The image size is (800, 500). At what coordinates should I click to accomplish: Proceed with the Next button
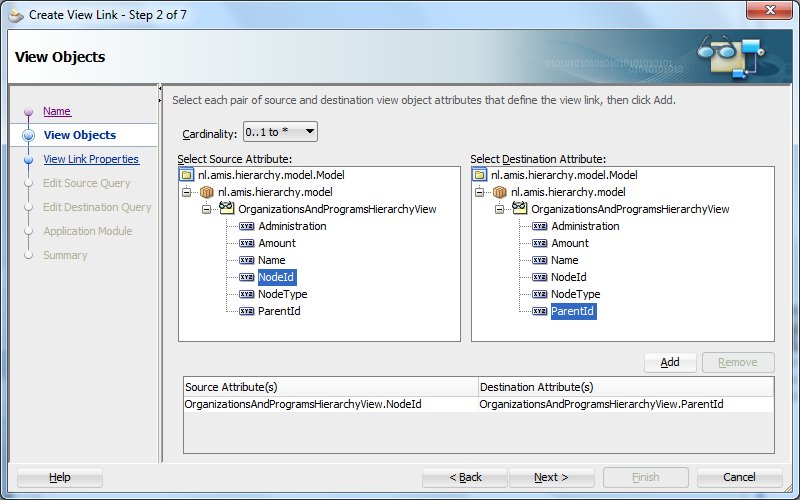(x=551, y=478)
